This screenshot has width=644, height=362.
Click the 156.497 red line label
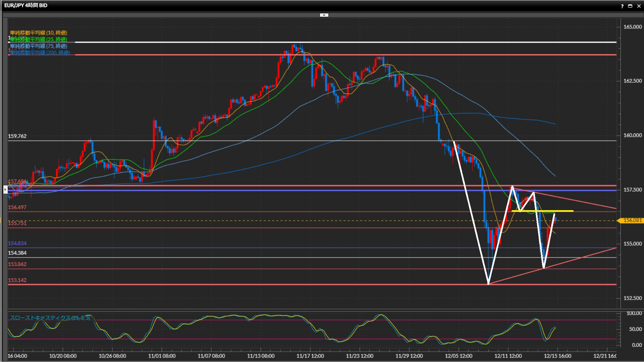coord(17,207)
